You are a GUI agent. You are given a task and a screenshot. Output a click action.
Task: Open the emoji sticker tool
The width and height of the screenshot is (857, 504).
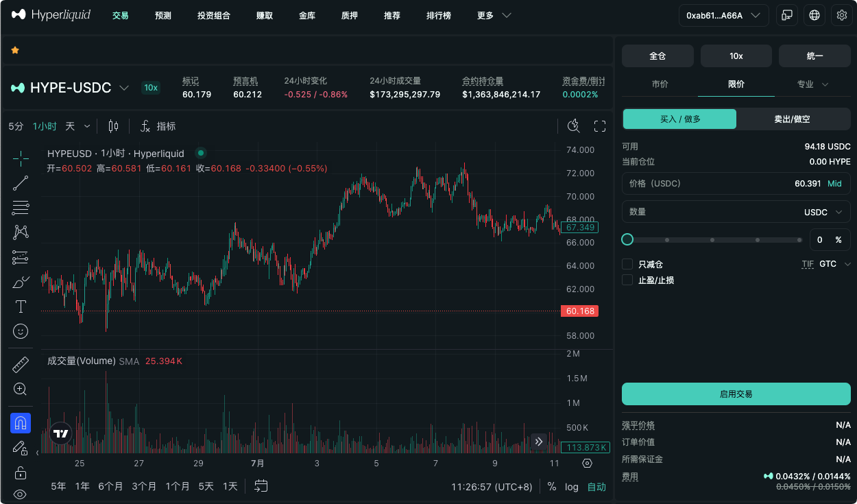[21, 331]
